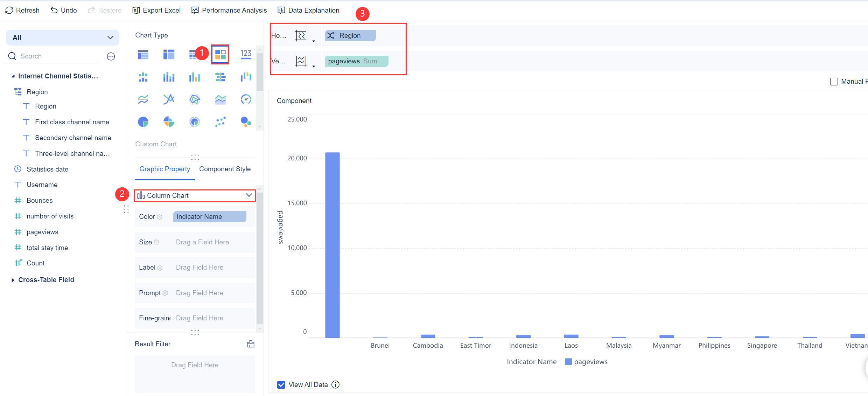Click the pageviews legend color swatch
The image size is (868, 396).
tap(568, 362)
